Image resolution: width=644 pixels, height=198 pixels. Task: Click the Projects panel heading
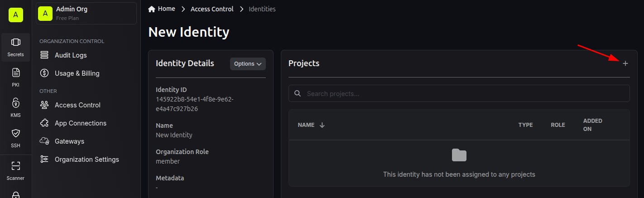(x=304, y=63)
